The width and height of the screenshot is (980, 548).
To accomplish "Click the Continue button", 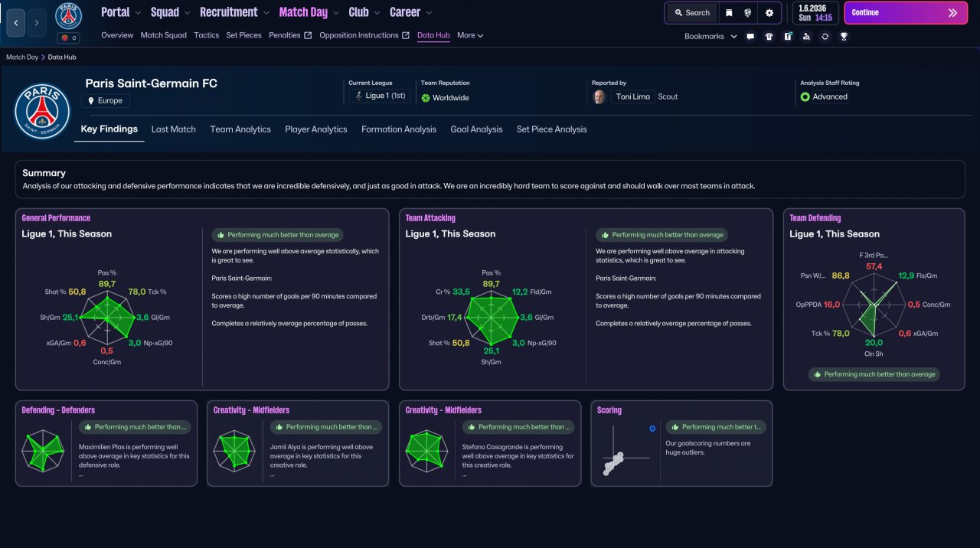I will point(905,13).
